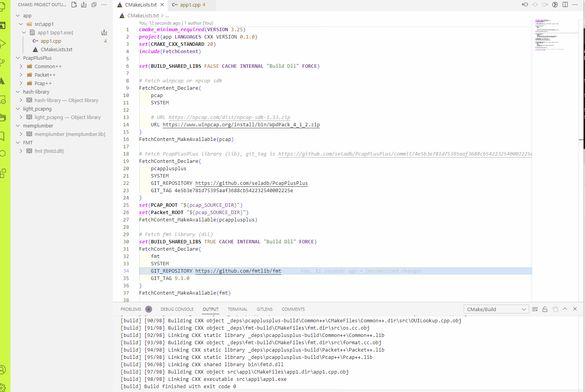585x392 pixels.
Task: Collapse the app1 [app1.exe] target
Action: (x=24, y=32)
